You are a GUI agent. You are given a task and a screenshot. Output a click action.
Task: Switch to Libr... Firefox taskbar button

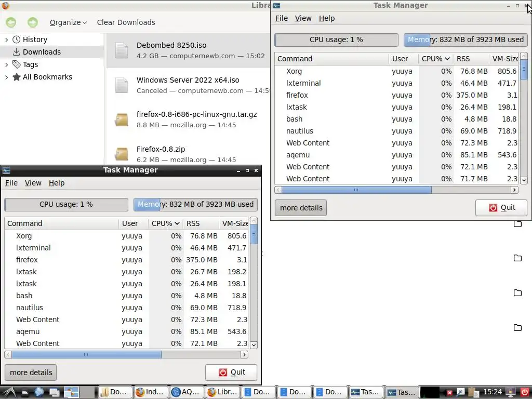point(222,392)
